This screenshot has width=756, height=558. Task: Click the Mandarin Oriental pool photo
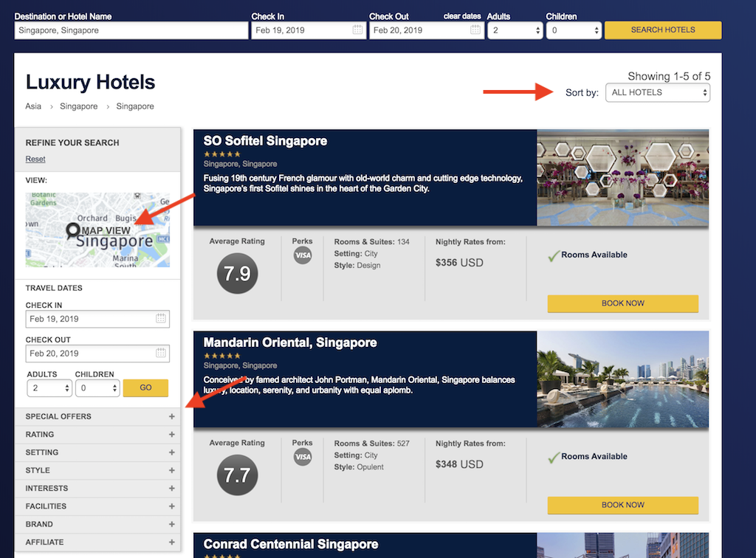(x=622, y=379)
